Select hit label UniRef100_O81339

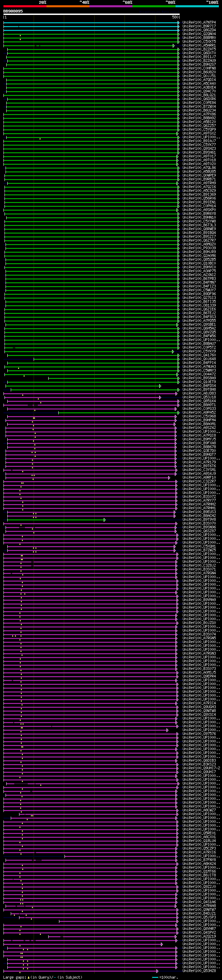pos(199,306)
